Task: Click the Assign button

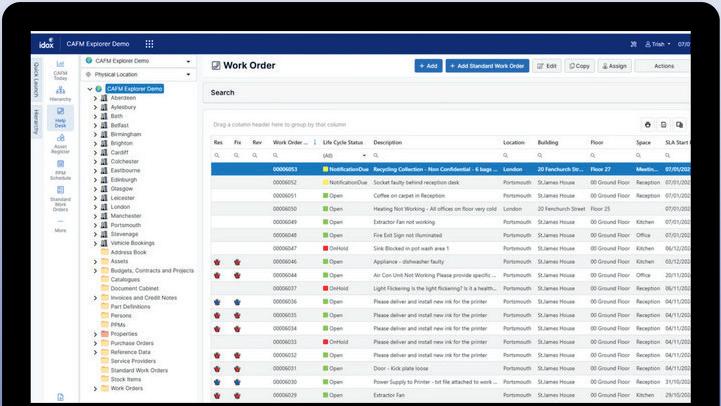Action: [x=614, y=66]
